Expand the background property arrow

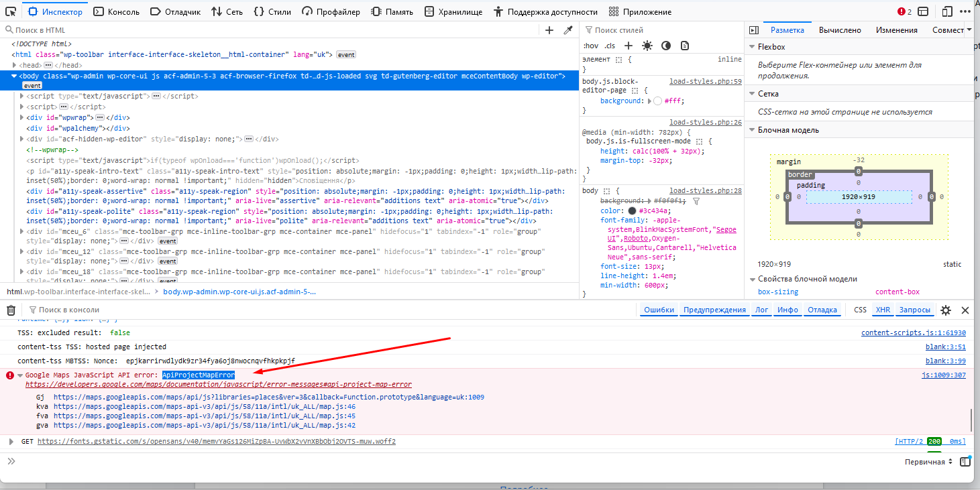pyautogui.click(x=649, y=101)
